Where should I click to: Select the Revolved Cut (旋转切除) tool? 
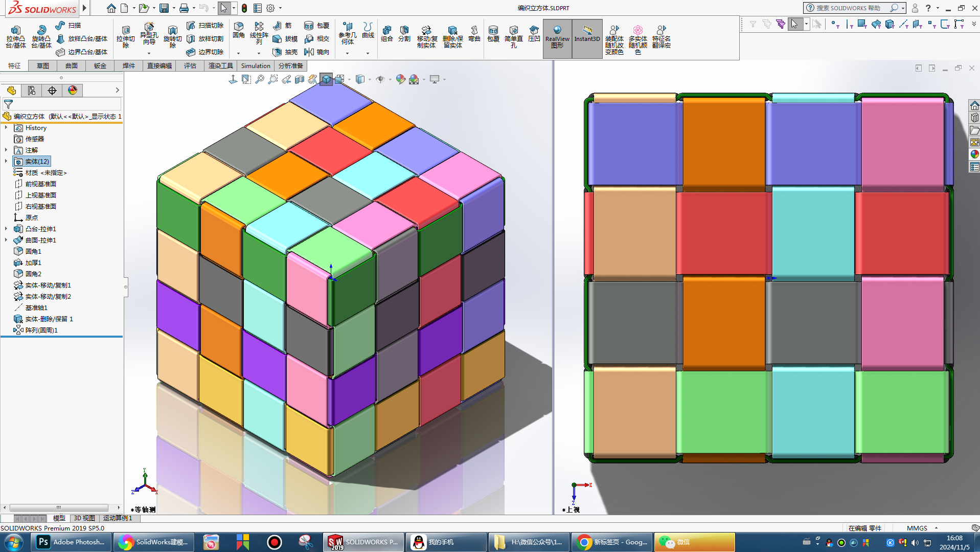pos(173,37)
